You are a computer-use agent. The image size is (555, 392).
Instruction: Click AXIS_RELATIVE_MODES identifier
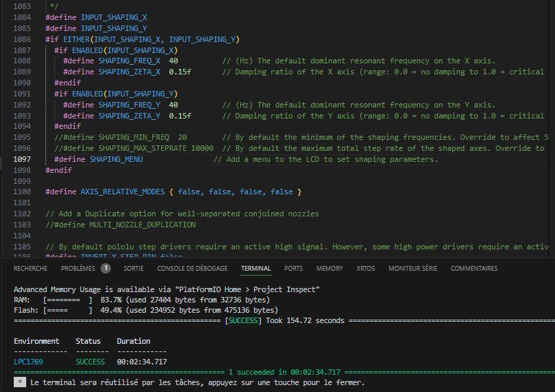tap(123, 192)
